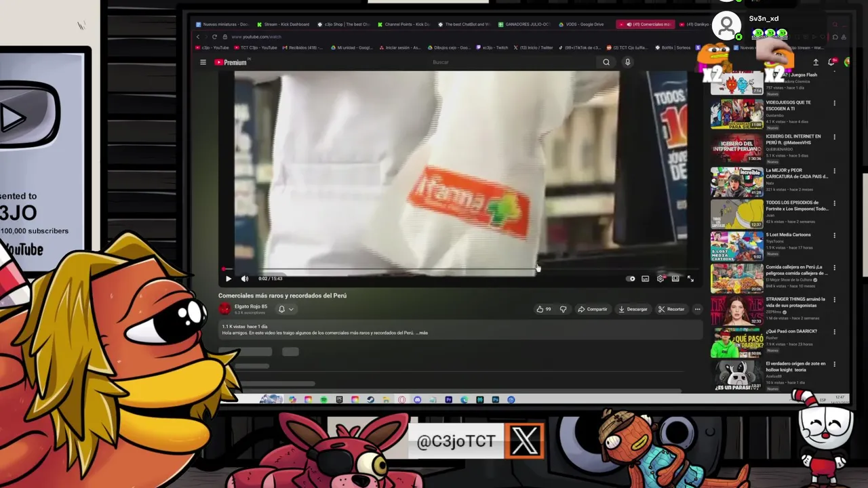Expand the description with ...más
Screen dimensions: 868x488
pos(422,333)
